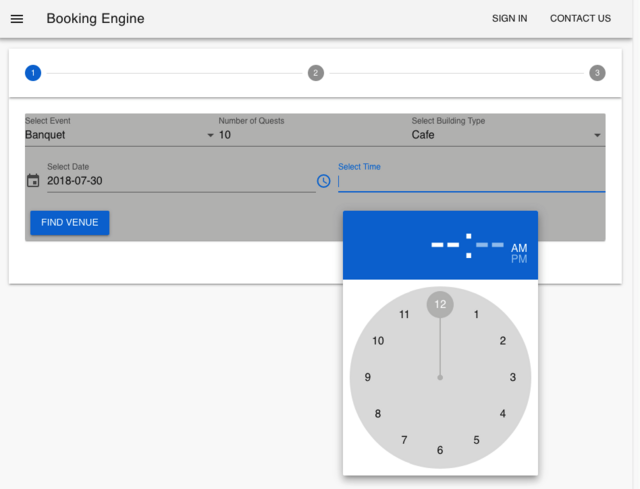Choose 9 on the clock dial
This screenshot has width=640, height=489.
click(x=368, y=377)
